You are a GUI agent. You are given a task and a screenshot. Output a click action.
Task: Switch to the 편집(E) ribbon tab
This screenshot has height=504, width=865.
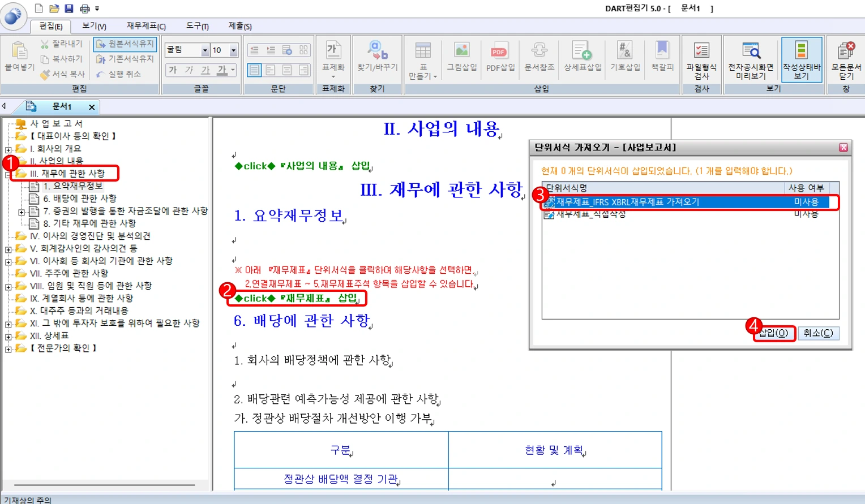(x=51, y=26)
